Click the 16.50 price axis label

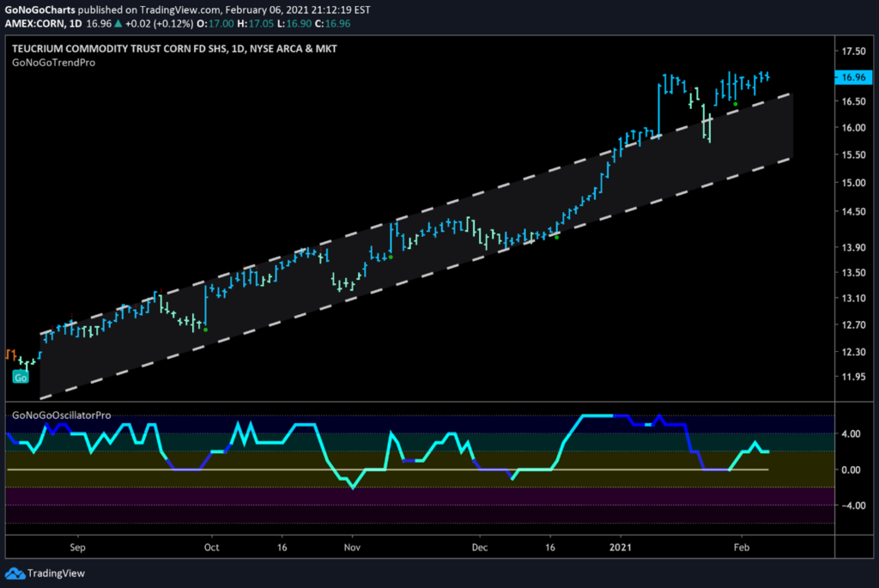coord(853,101)
